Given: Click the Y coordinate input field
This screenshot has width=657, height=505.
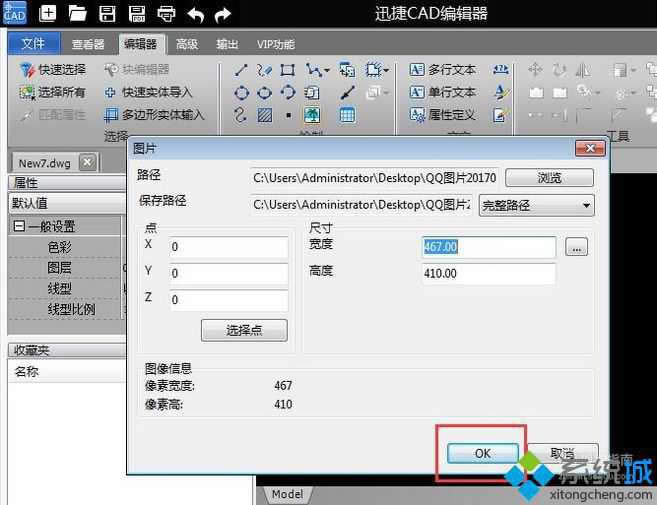Looking at the screenshot, I should click(229, 273).
